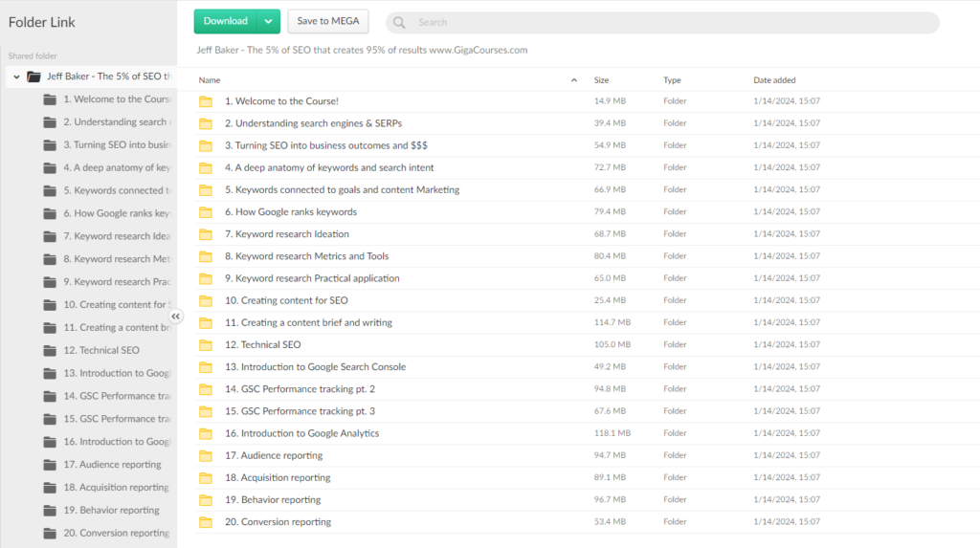The width and height of the screenshot is (980, 548).
Task: Click the breadcrumb path text with GigaCourses.com
Action: [362, 50]
